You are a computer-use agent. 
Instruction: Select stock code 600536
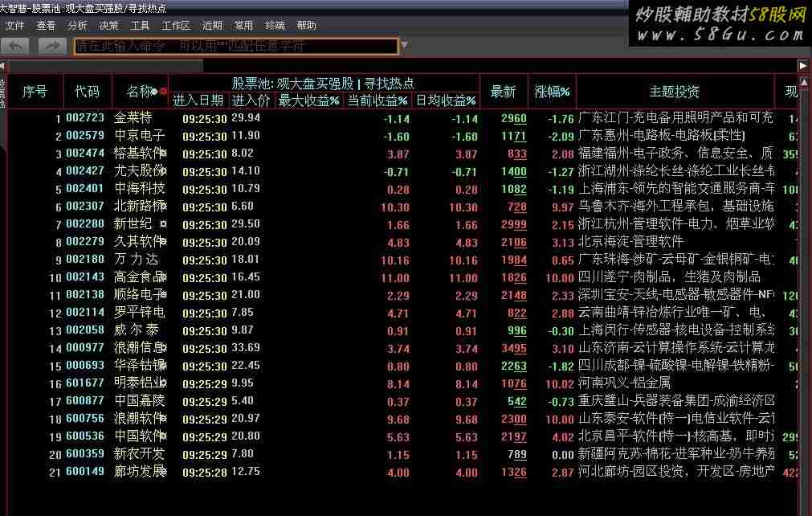pyautogui.click(x=85, y=436)
